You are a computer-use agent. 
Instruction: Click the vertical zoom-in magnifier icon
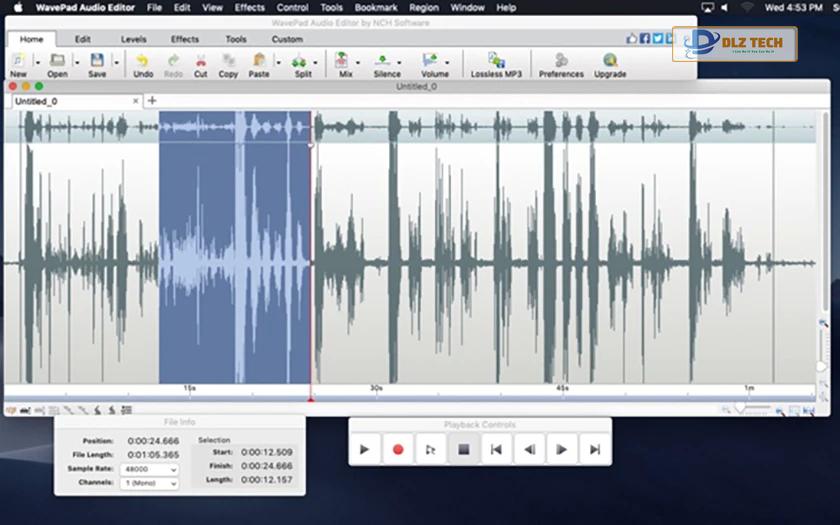point(823,323)
